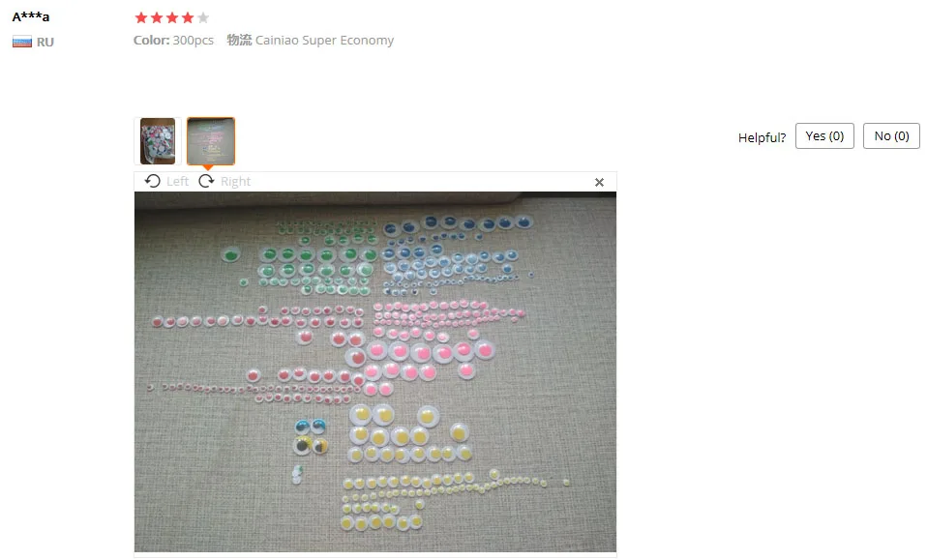Viewport: 927px width, 560px height.
Task: Open the first review photo thumbnail
Action: [x=158, y=141]
